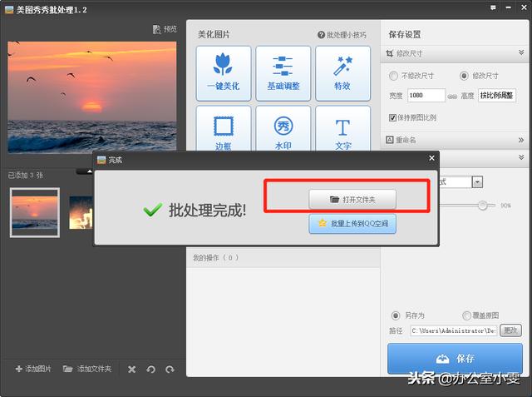Toggle the 保持原图比例 checkbox

(392, 117)
